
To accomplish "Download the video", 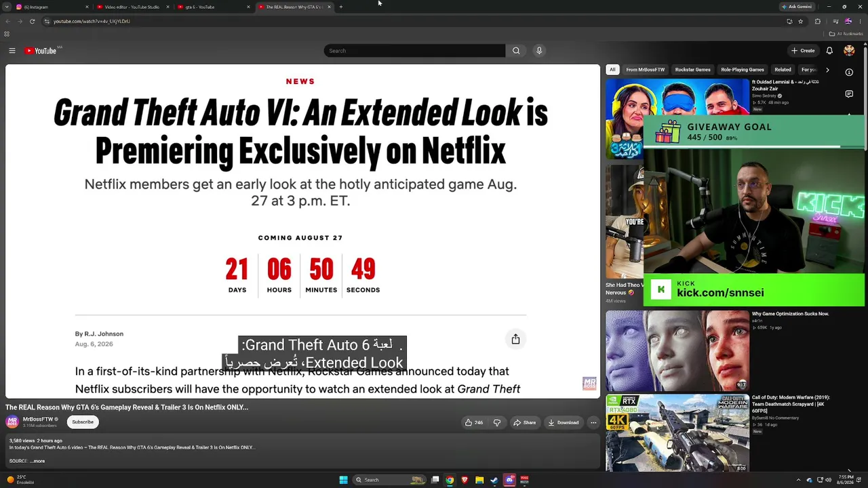I will point(564,423).
